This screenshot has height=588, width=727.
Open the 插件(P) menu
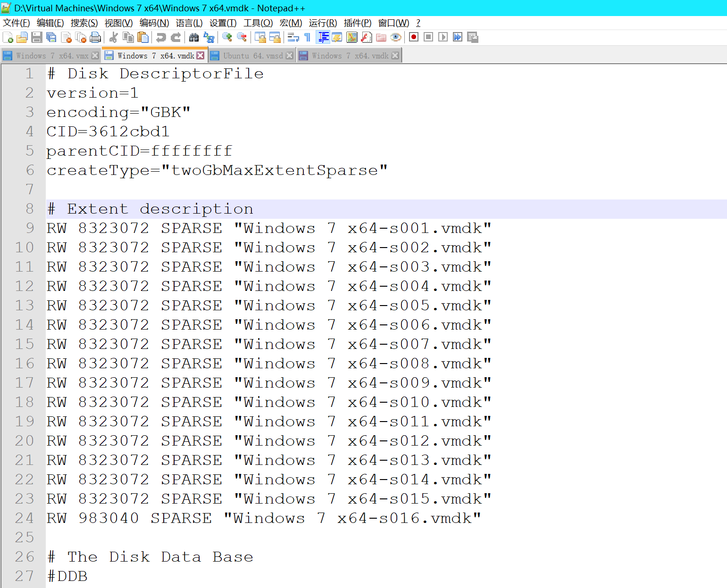point(358,23)
